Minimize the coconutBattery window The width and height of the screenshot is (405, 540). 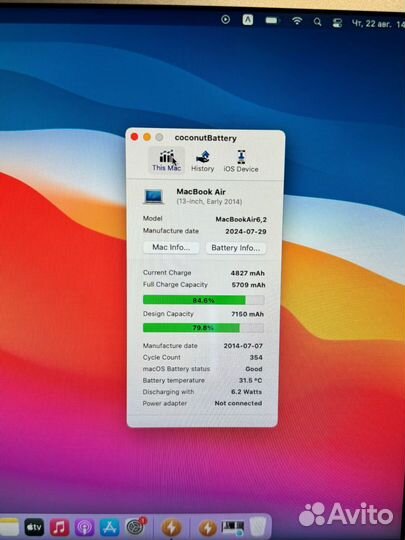coord(147,137)
